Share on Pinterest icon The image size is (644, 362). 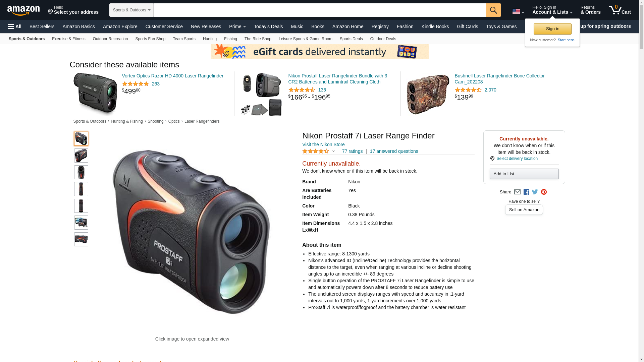(544, 192)
